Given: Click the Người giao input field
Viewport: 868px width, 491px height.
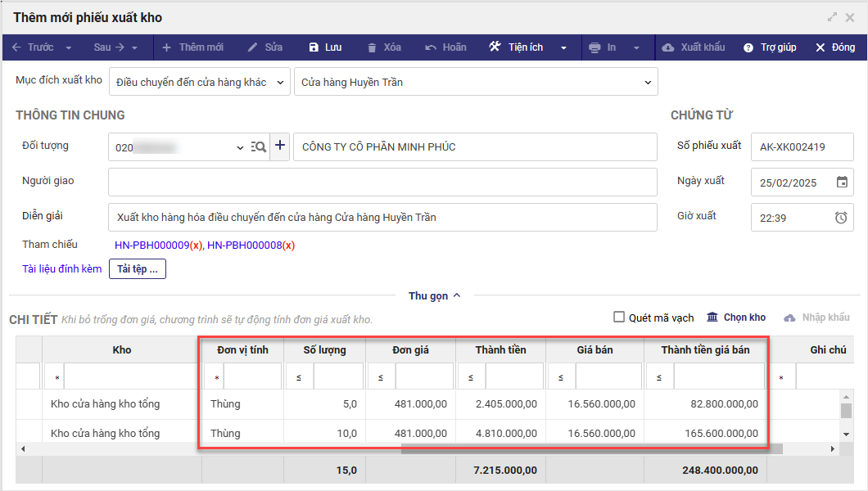Looking at the screenshot, I should tap(382, 182).
